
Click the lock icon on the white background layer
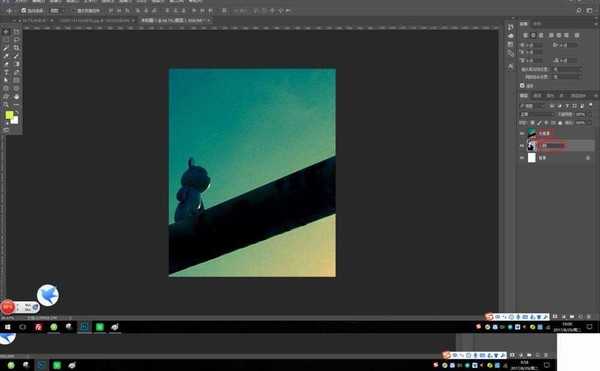(x=588, y=158)
